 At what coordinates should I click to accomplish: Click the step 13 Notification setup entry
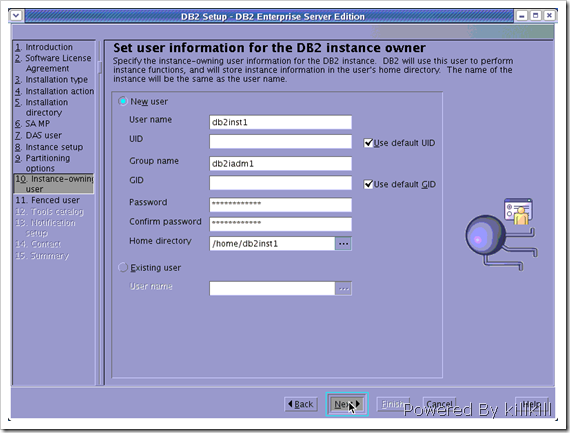tap(45, 228)
